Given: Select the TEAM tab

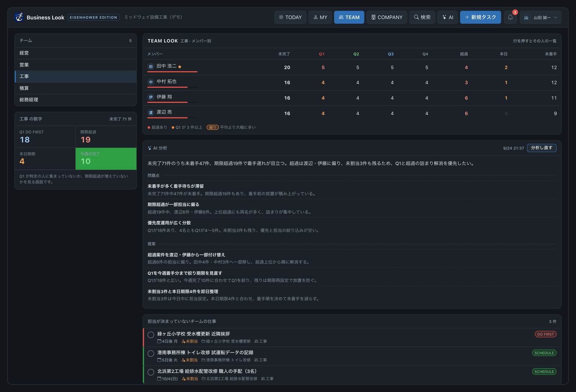Looking at the screenshot, I should pos(349,17).
